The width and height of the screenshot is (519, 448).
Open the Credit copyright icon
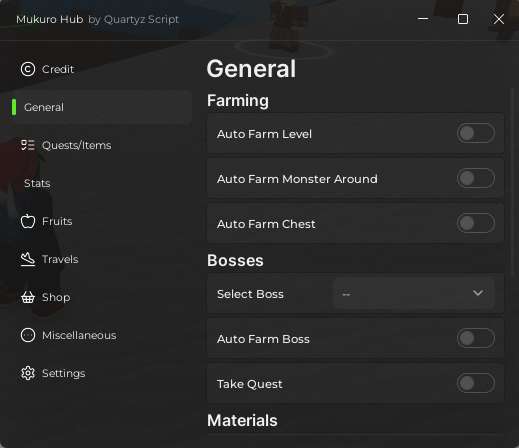[x=28, y=69]
